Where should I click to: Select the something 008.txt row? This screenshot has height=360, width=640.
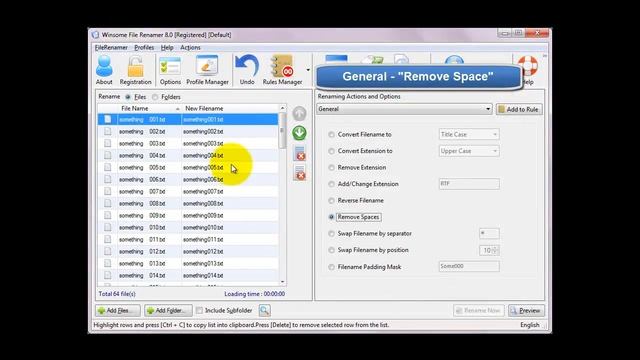click(x=188, y=203)
